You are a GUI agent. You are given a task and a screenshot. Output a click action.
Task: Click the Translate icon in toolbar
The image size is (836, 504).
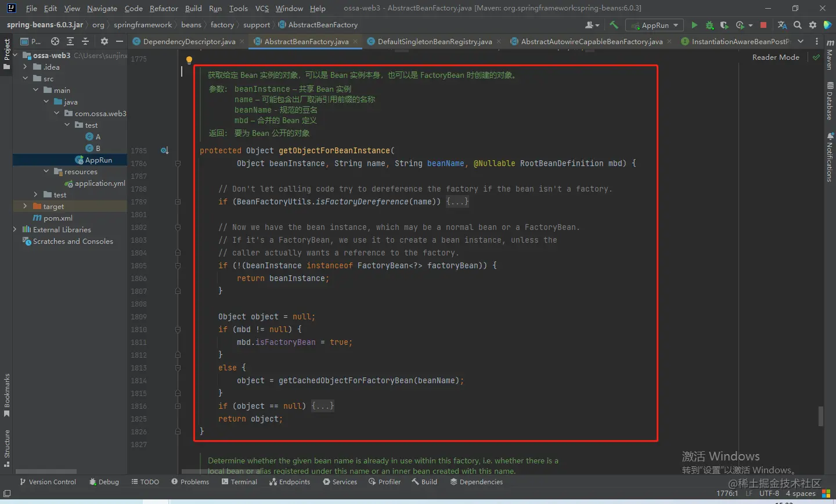pos(782,25)
